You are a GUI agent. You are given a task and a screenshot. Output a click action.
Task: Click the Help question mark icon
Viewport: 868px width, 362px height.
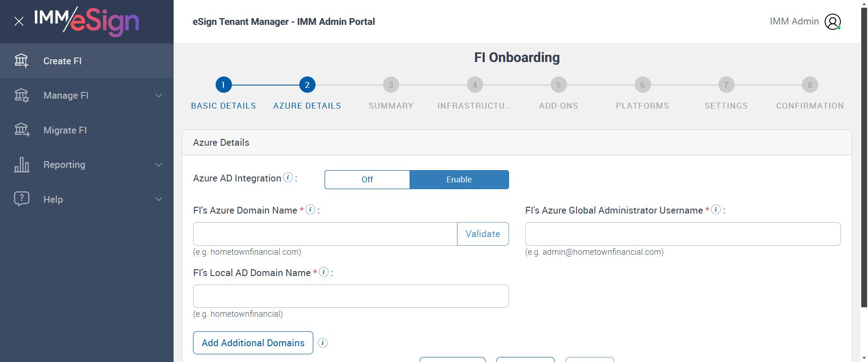coord(21,199)
